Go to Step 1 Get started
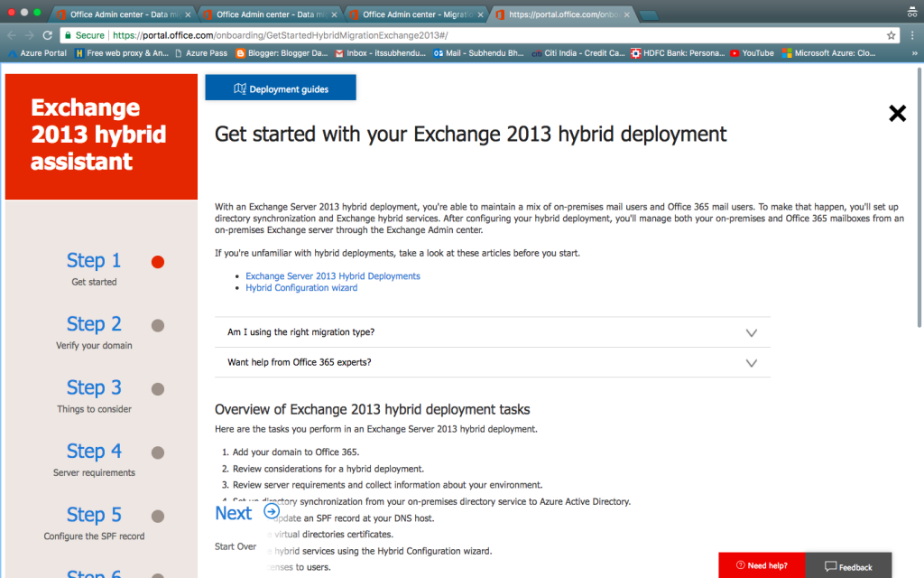The height and width of the screenshot is (578, 924). coord(94,268)
